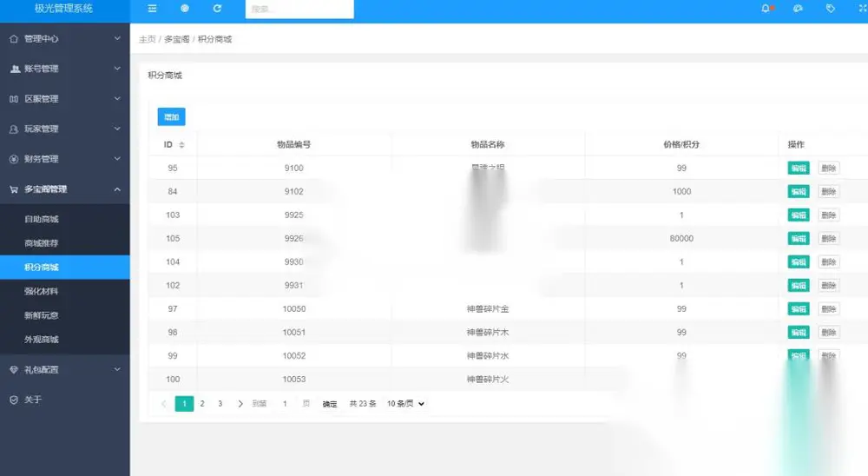Click the 物品编号 column header
This screenshot has height=476, width=868.
click(x=294, y=145)
